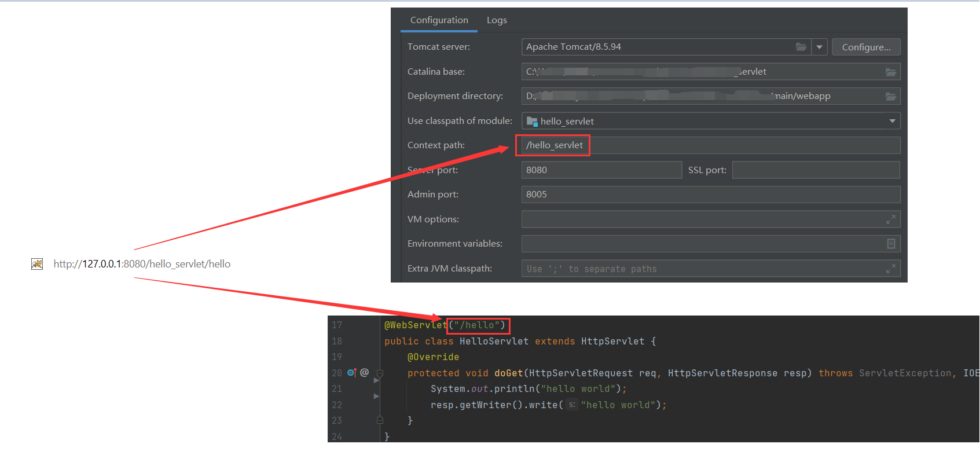The width and height of the screenshot is (980, 462).
Task: Click the Tomcat icon beside the URL
Action: pos(37,264)
